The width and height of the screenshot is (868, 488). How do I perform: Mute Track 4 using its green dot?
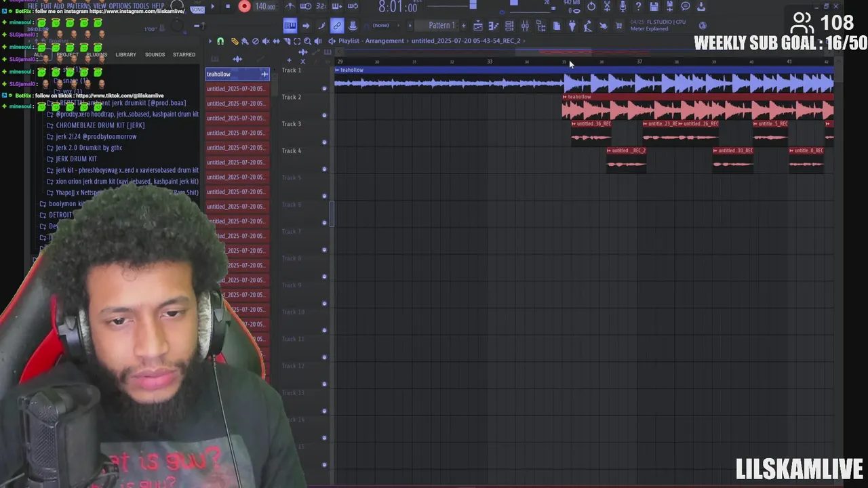[324, 169]
